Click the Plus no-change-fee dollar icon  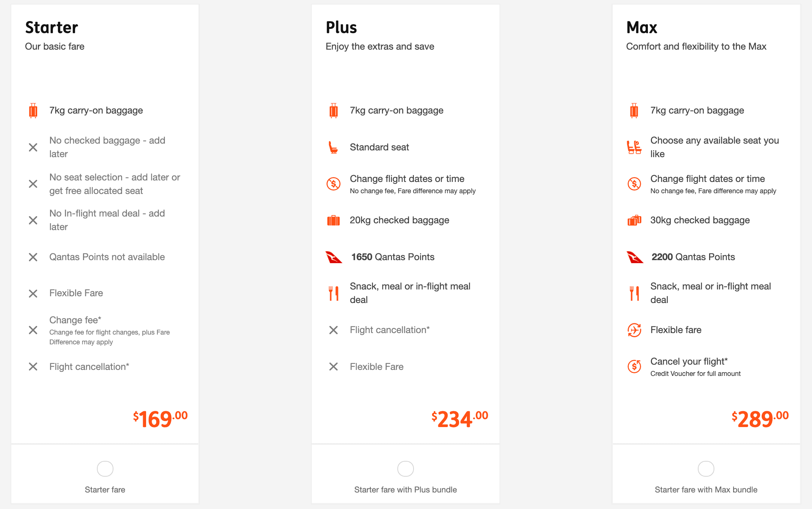point(333,184)
